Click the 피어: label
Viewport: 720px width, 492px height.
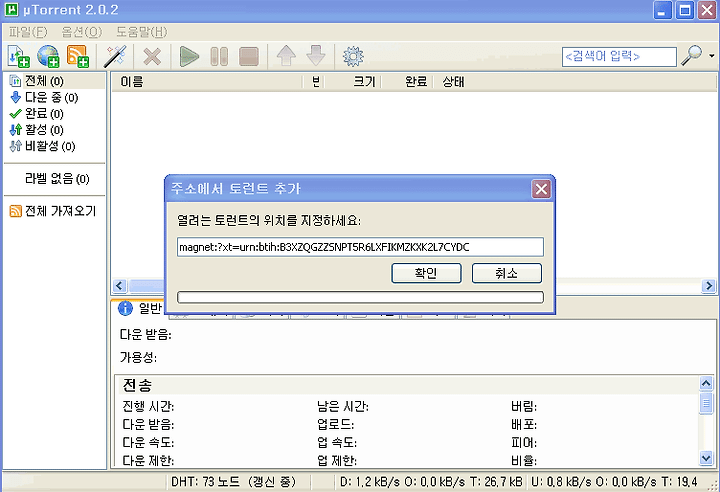coord(524,442)
